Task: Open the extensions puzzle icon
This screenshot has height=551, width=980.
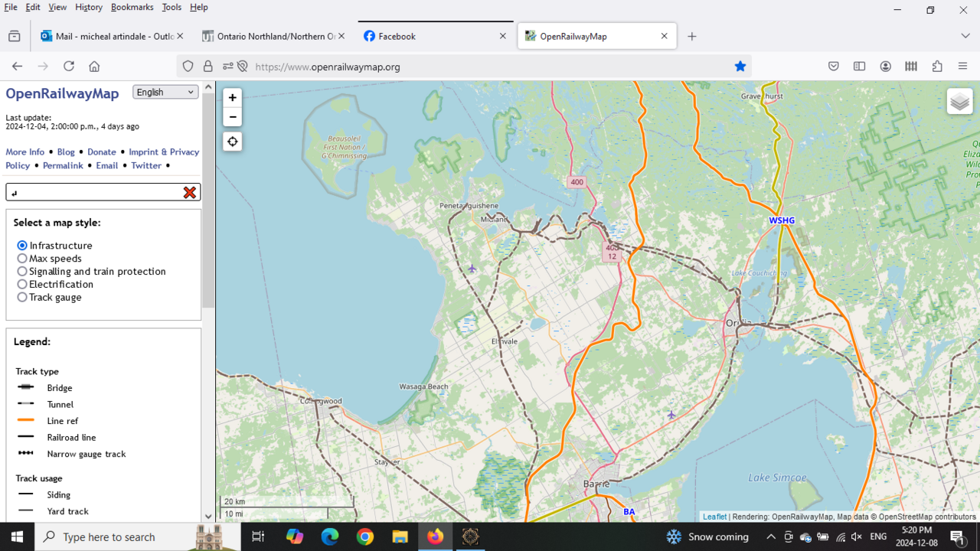Action: 937,67
